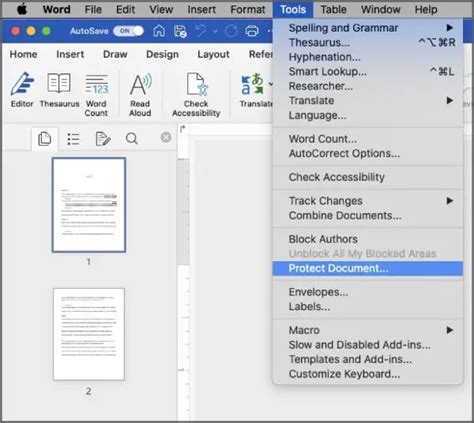Click Check Accessibility in the ribbon
474x423 pixels.
tap(196, 95)
